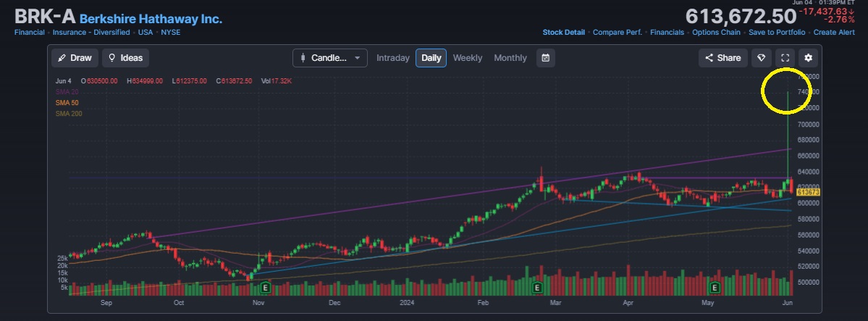Open the NYSE exchange link

171,32
